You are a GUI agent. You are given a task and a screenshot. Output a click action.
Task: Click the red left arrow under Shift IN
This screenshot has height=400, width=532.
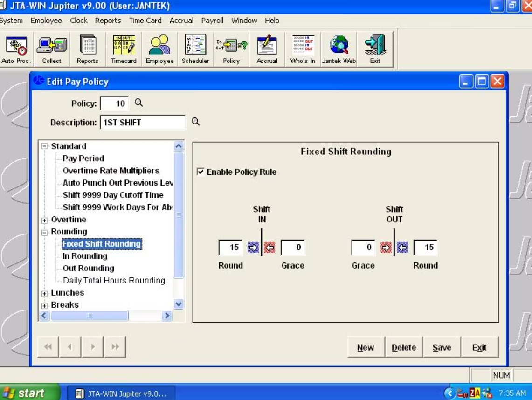pyautogui.click(x=270, y=248)
